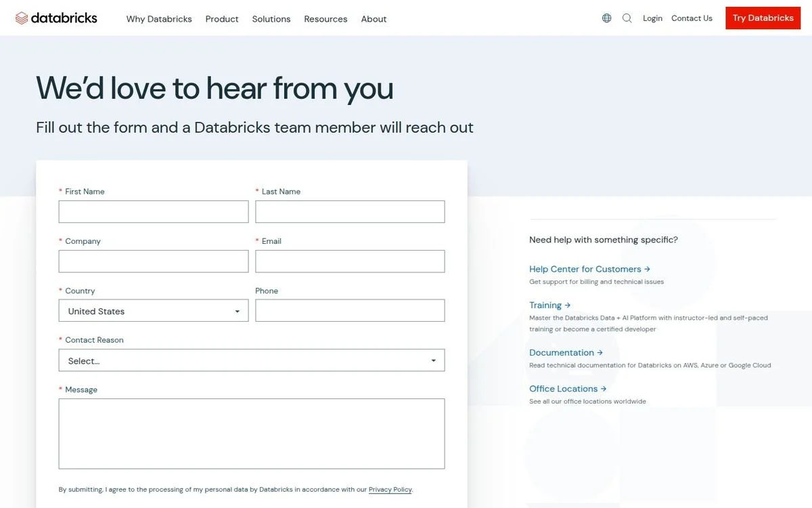Click the 'We'd love to hear from you' heading

click(x=215, y=89)
